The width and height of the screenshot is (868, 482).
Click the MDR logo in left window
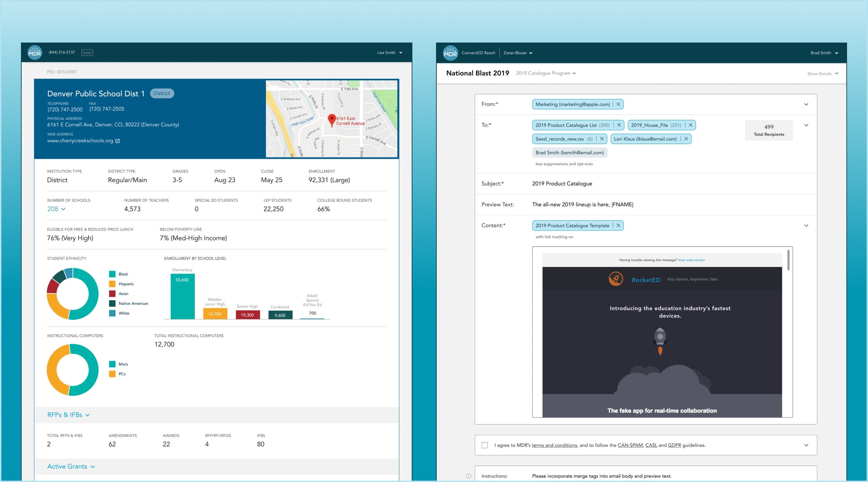click(x=35, y=53)
